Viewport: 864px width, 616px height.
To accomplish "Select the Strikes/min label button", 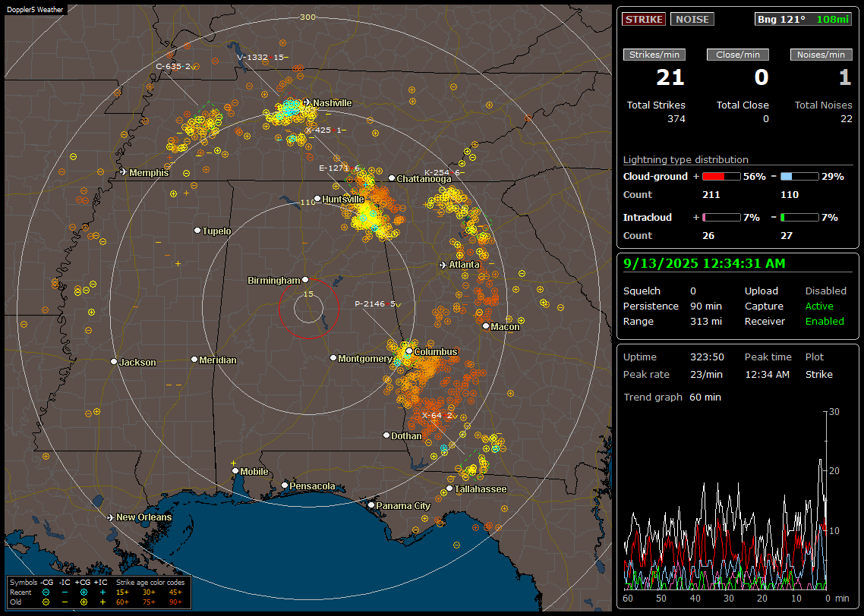I will tap(654, 55).
